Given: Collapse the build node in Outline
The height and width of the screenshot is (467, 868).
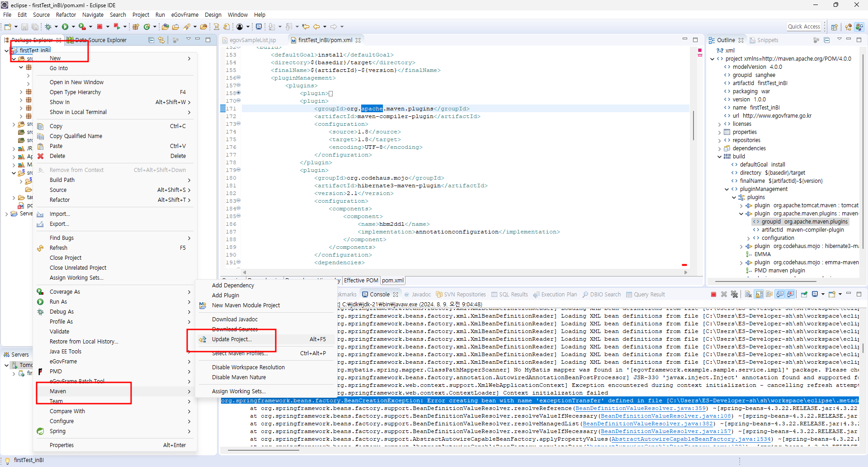Looking at the screenshot, I should point(720,157).
